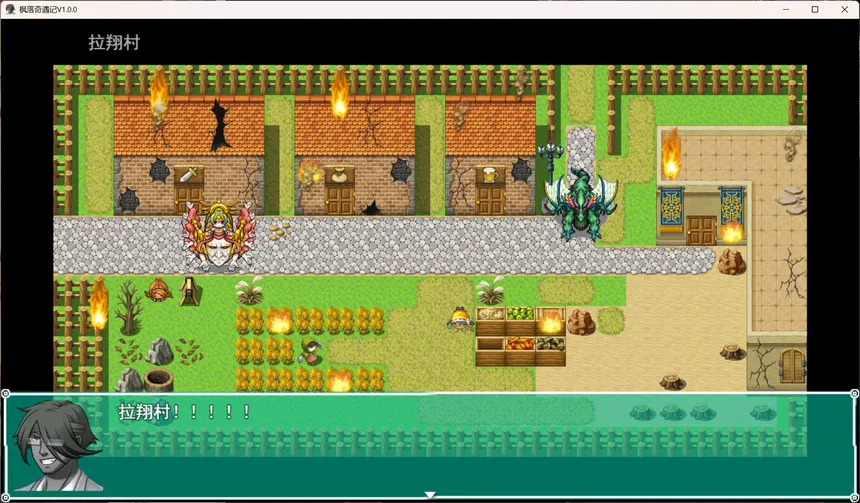Advance dialogue with the white continue arrow
Viewport: 860px width, 503px height.
coord(430,495)
